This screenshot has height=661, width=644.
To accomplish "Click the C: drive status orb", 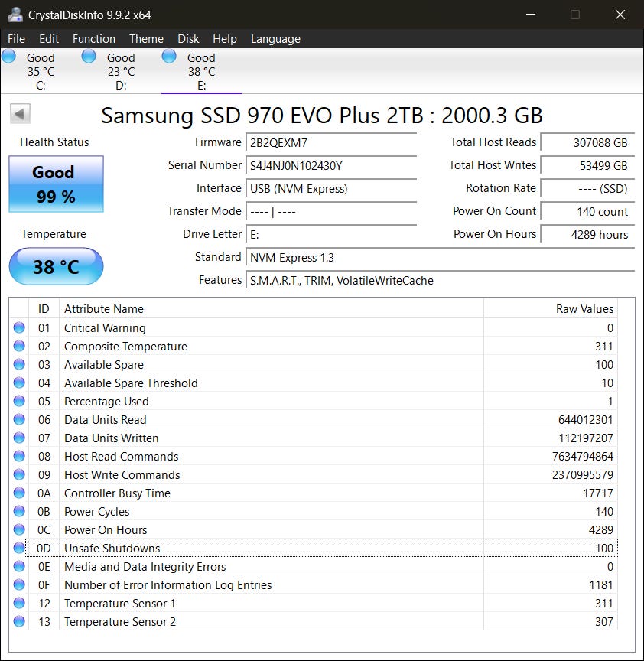I will [9, 56].
